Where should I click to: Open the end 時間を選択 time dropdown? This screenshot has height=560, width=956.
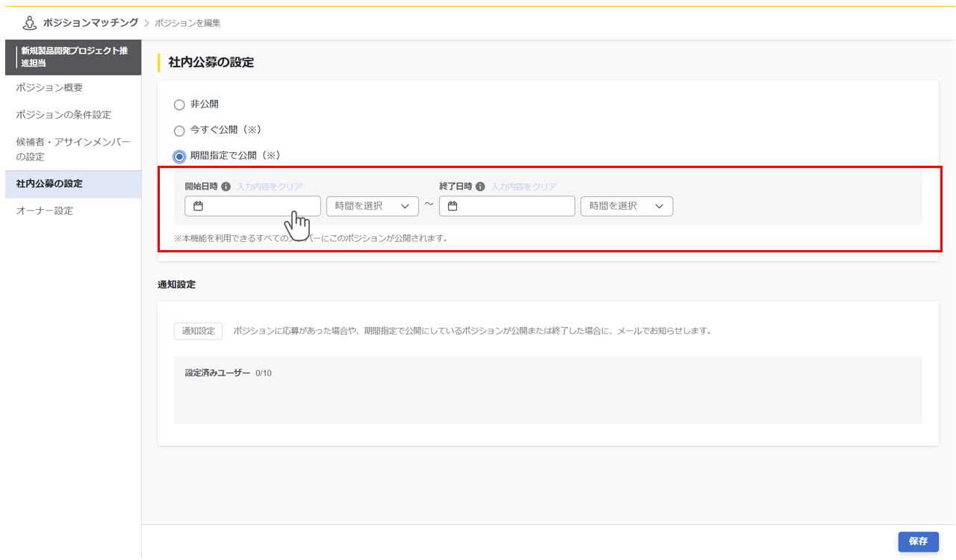pos(626,206)
